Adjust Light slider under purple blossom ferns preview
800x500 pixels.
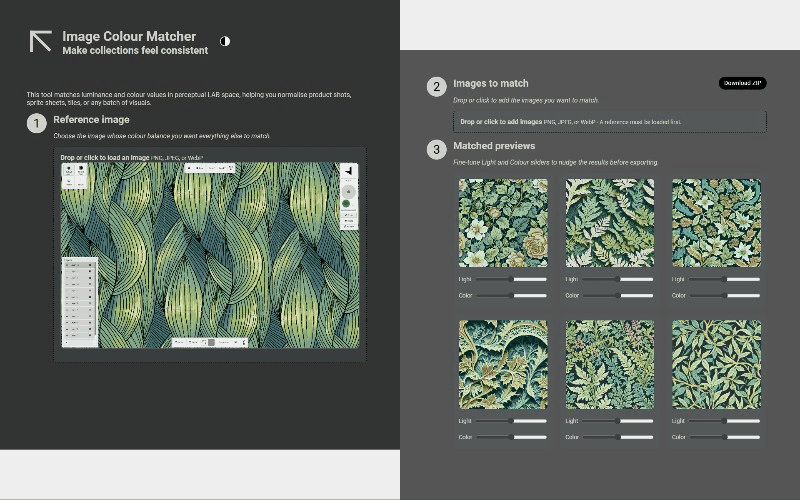point(618,421)
